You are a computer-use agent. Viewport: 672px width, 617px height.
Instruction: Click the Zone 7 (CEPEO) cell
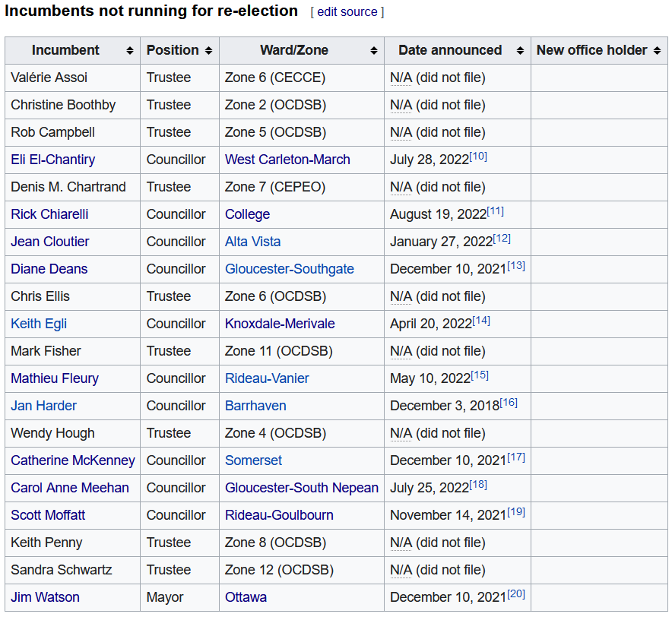[x=302, y=187]
